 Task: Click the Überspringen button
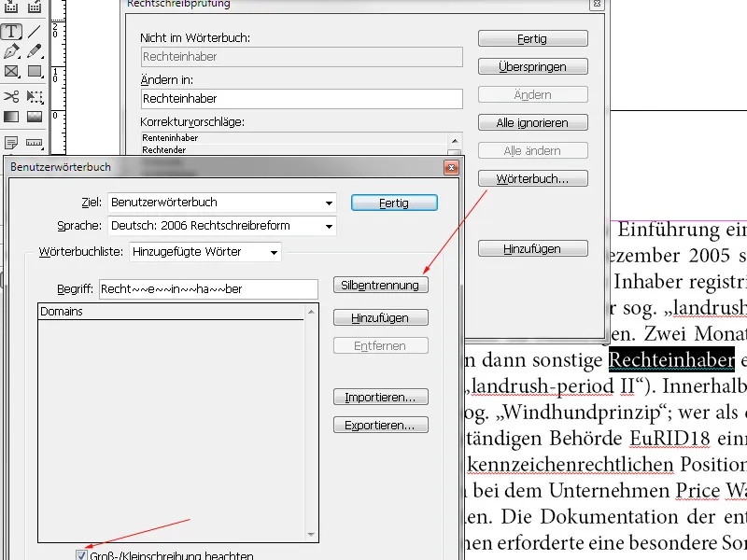pyautogui.click(x=532, y=66)
